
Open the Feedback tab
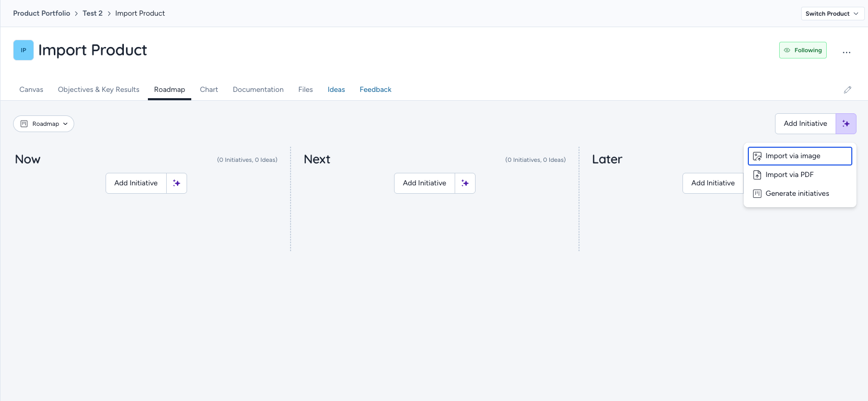[375, 90]
